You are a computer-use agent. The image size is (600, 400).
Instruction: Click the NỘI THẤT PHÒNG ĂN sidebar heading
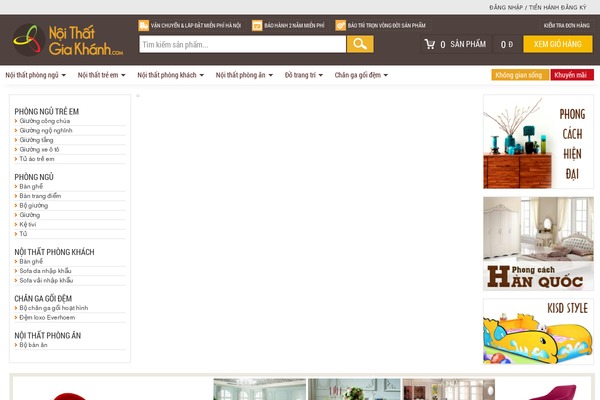pyautogui.click(x=48, y=336)
